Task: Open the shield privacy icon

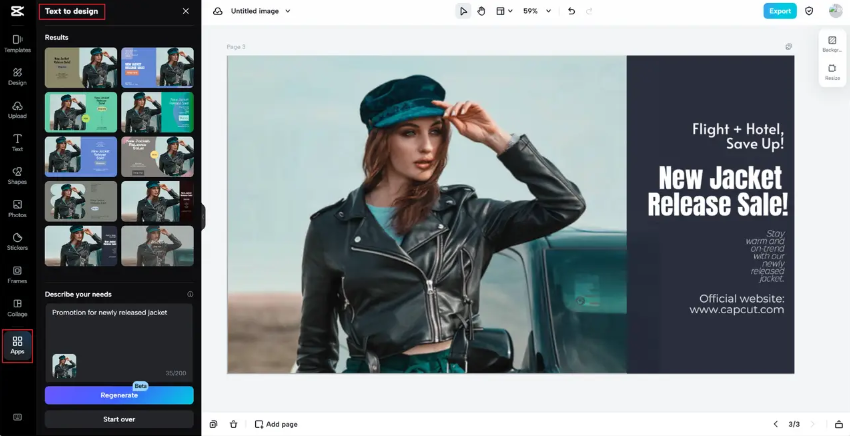Action: [809, 11]
